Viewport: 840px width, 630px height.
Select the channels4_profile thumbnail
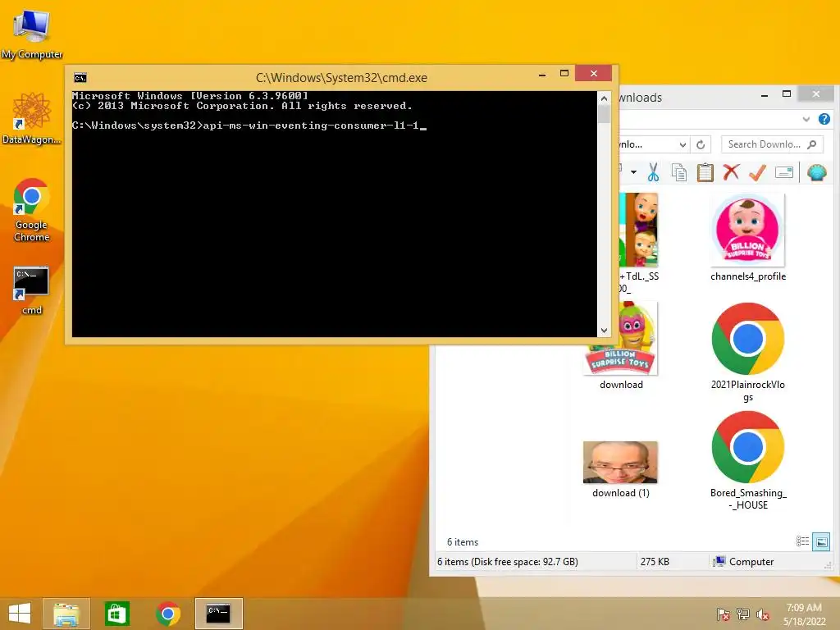(x=748, y=238)
